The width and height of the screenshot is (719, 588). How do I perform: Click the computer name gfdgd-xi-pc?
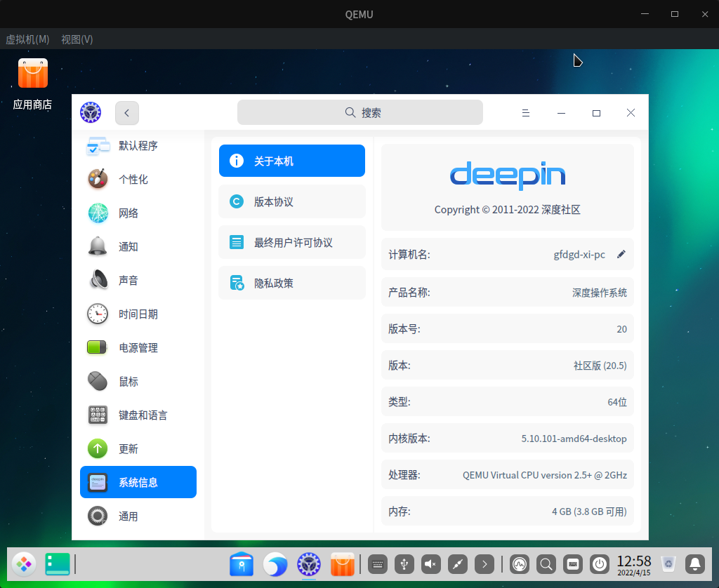click(x=579, y=255)
